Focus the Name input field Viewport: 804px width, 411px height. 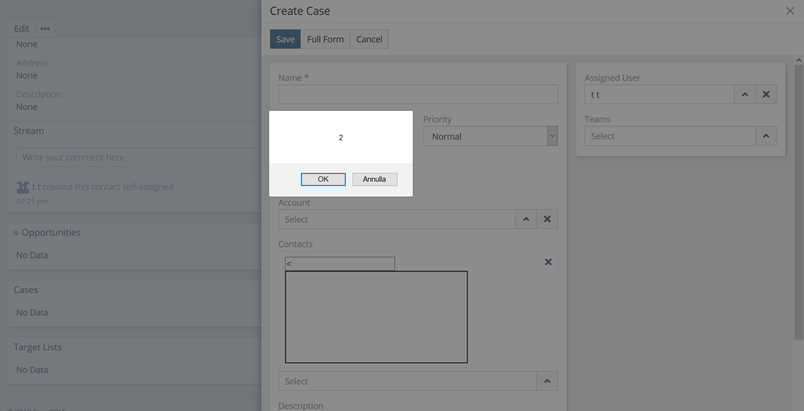point(418,94)
